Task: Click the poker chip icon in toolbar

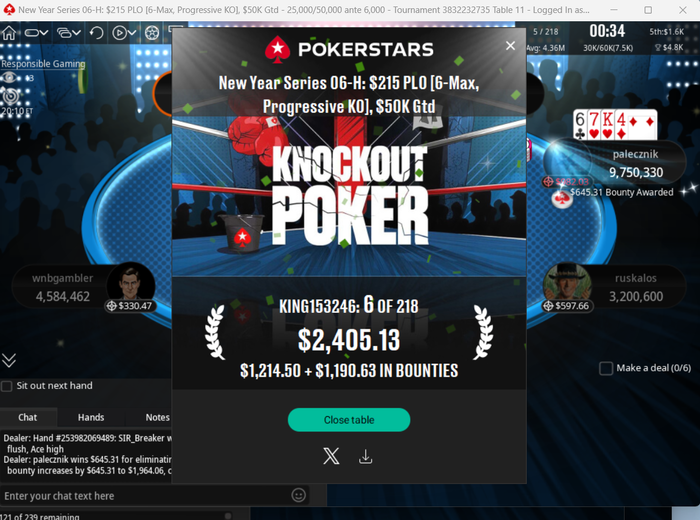Action: [x=152, y=33]
